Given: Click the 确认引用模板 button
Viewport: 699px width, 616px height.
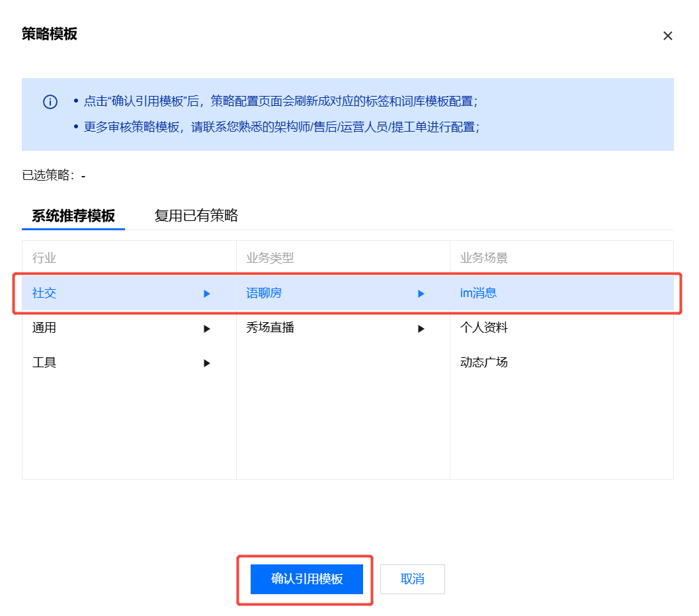Looking at the screenshot, I should coord(307,580).
